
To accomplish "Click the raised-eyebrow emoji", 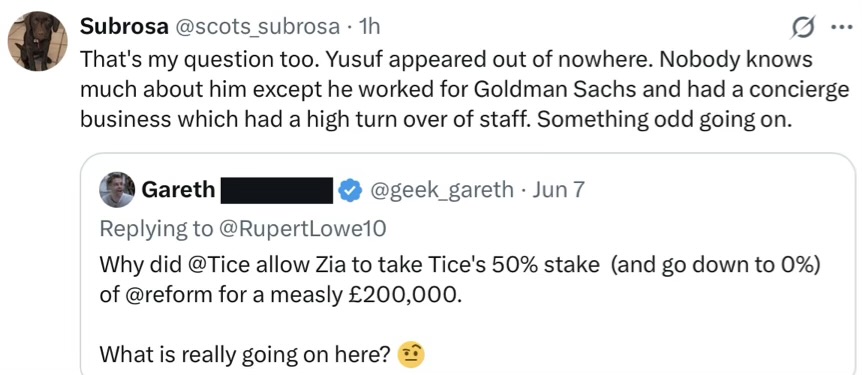I will point(411,354).
